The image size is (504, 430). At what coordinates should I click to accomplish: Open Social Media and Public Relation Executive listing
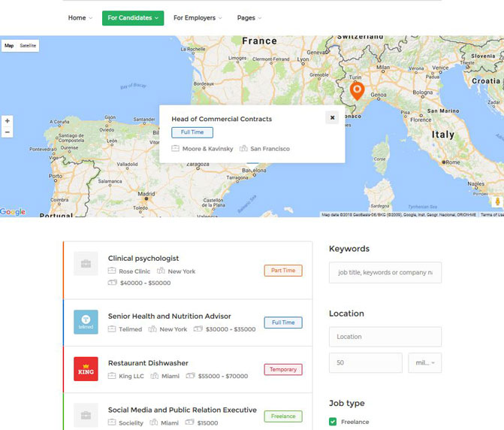pyautogui.click(x=183, y=410)
